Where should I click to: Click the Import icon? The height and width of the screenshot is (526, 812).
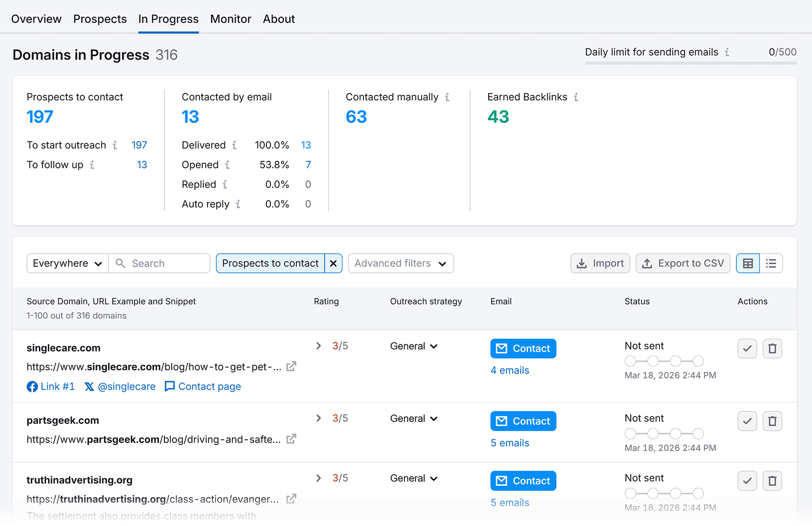click(582, 263)
